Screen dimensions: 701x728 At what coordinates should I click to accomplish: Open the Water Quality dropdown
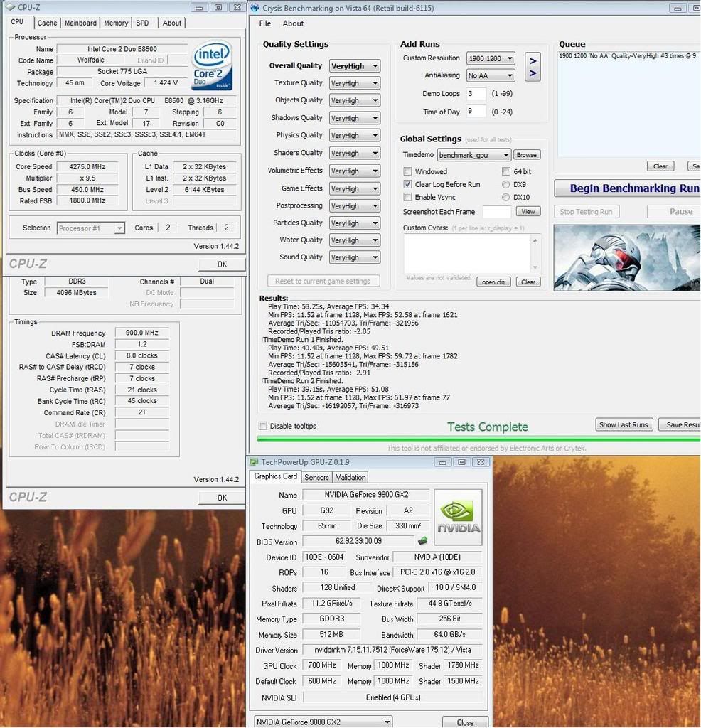[355, 240]
